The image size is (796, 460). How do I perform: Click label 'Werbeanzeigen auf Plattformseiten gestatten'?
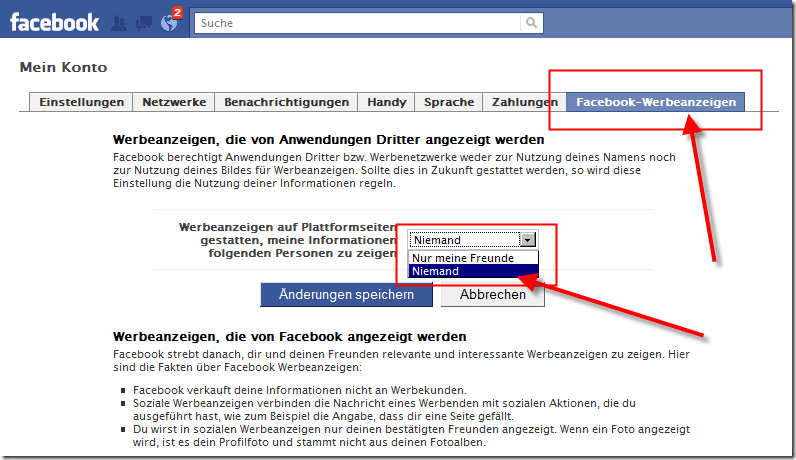(287, 240)
